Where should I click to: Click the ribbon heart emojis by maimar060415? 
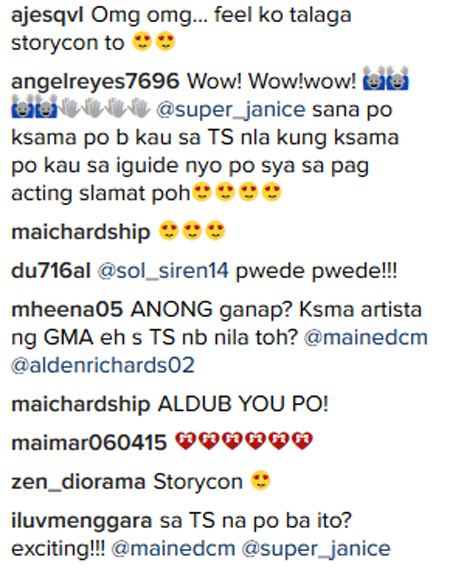pos(244,441)
